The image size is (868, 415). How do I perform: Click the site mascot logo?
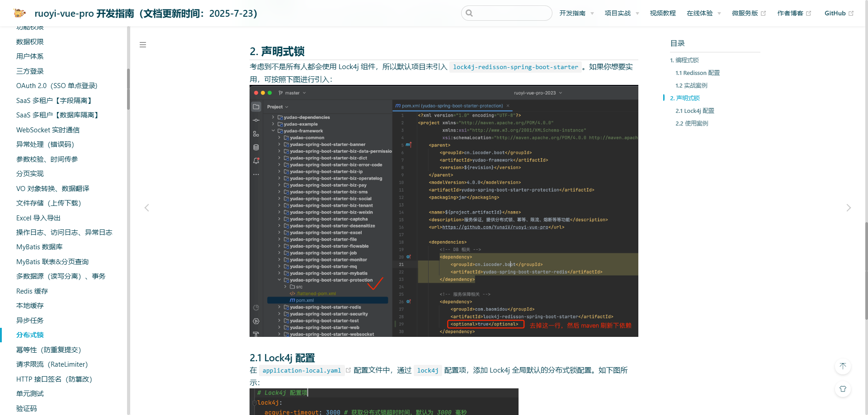click(19, 13)
